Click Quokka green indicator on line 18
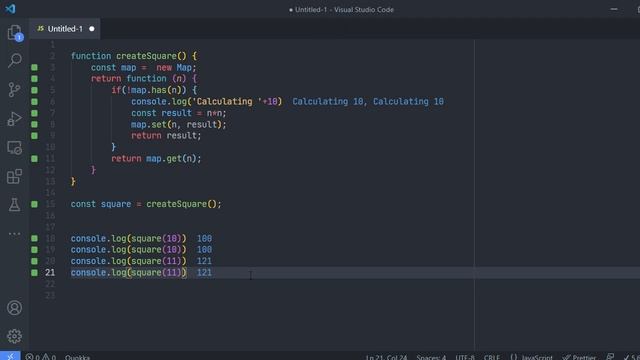The image size is (640, 360). pyautogui.click(x=34, y=238)
